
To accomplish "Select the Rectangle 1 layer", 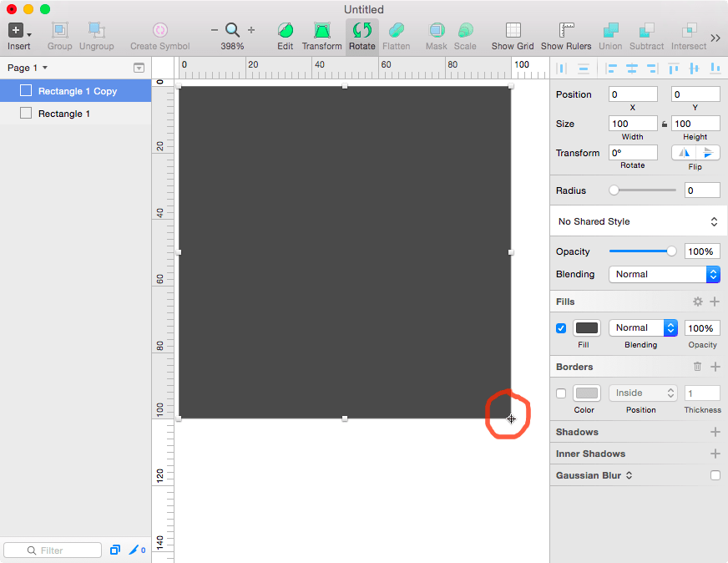I will click(x=76, y=114).
